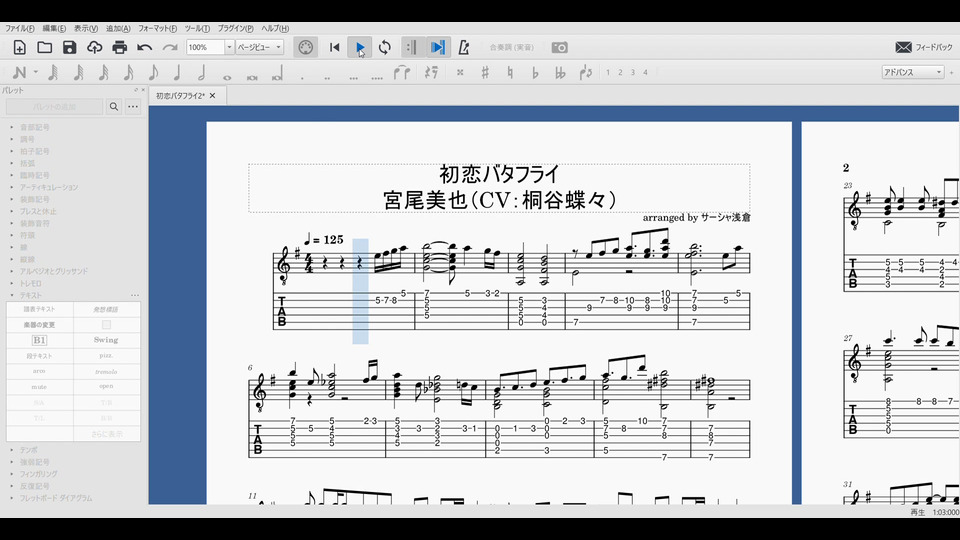The height and width of the screenshot is (540, 960).
Task: Open palette options with the … button
Action: tap(133, 107)
